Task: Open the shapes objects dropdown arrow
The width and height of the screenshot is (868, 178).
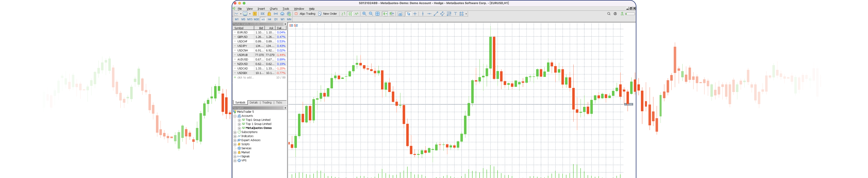Action: coord(466,14)
